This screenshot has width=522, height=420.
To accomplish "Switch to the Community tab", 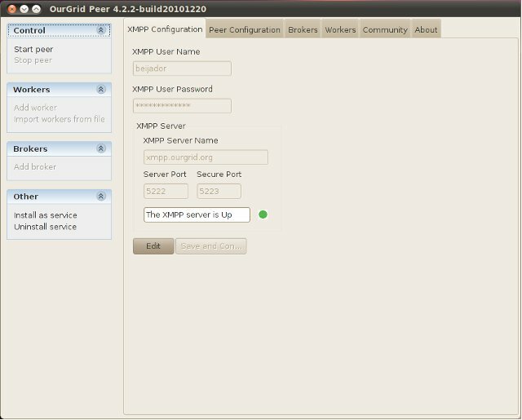I will tap(385, 30).
